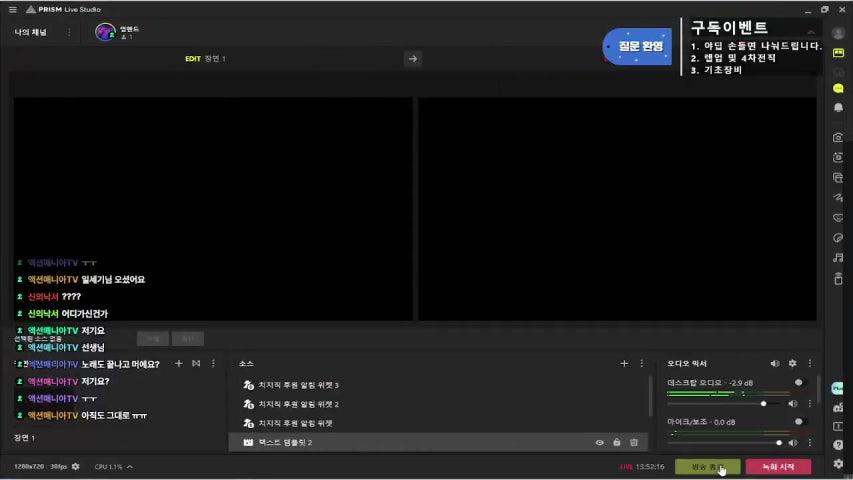Click the 녹화 시작 button
This screenshot has height=480, width=853.
[778, 466]
